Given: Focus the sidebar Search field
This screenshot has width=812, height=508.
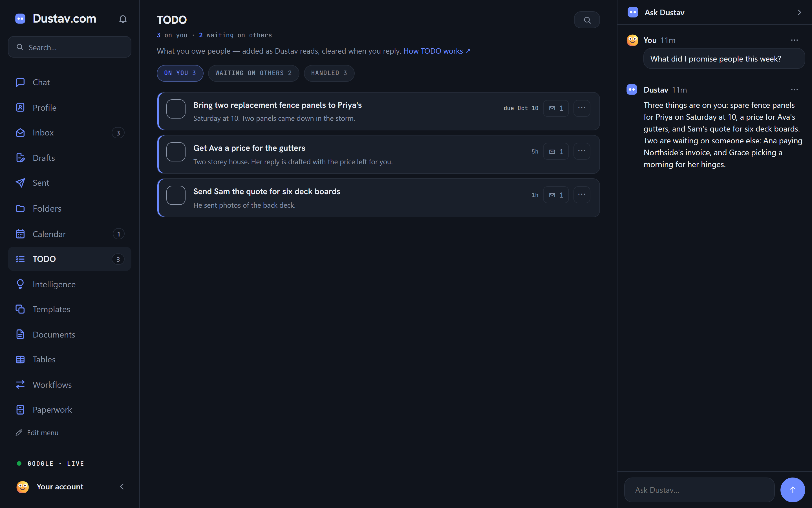Looking at the screenshot, I should tap(69, 47).
